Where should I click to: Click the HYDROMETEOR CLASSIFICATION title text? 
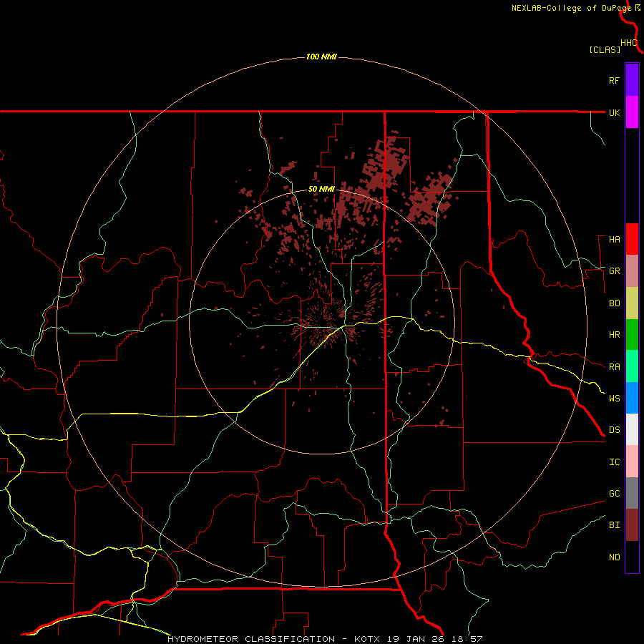click(x=251, y=639)
